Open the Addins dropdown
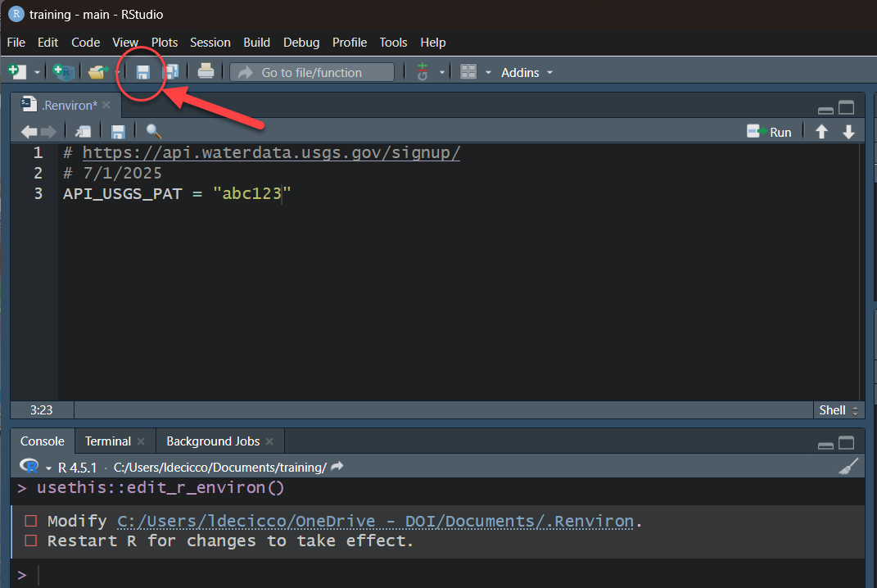 click(527, 73)
